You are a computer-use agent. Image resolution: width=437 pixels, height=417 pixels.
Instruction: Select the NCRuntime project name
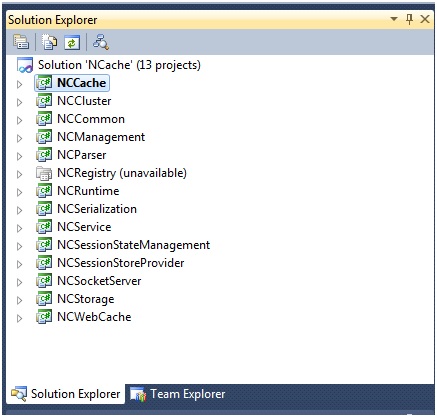click(x=88, y=191)
